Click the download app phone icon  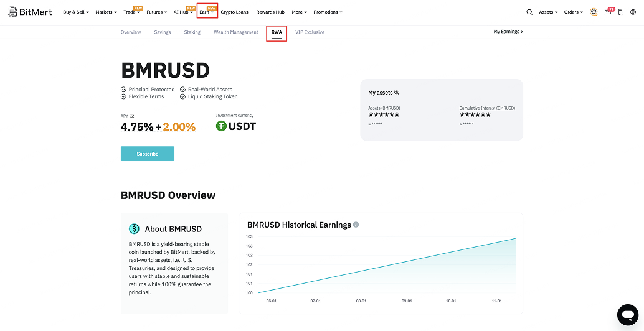click(620, 12)
